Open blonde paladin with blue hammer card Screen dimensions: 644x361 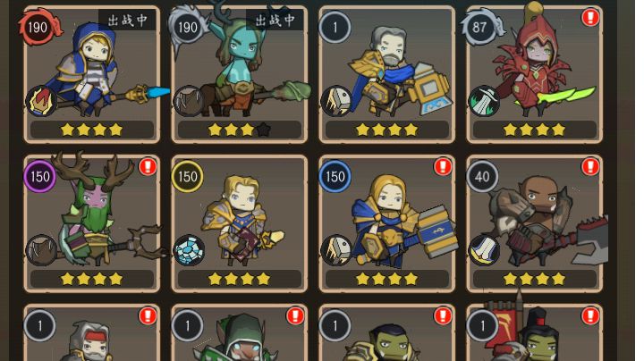pos(387,224)
